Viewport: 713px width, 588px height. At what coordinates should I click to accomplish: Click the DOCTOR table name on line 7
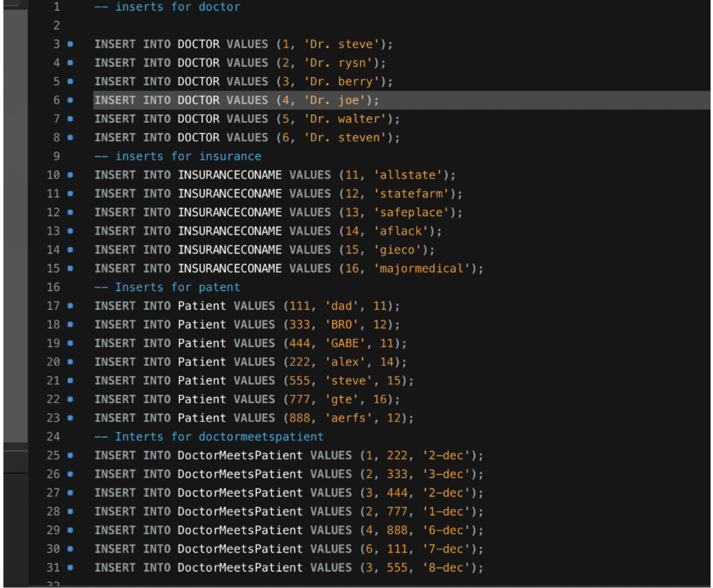click(x=199, y=119)
